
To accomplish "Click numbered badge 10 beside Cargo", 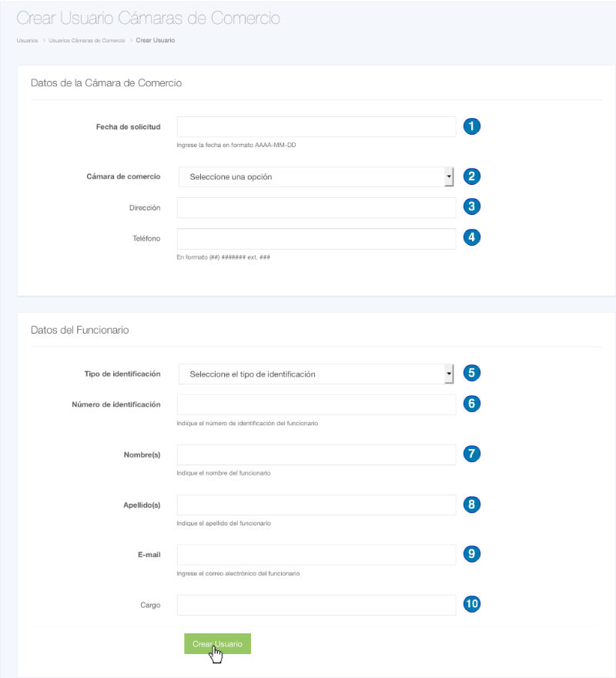I will pos(472,605).
